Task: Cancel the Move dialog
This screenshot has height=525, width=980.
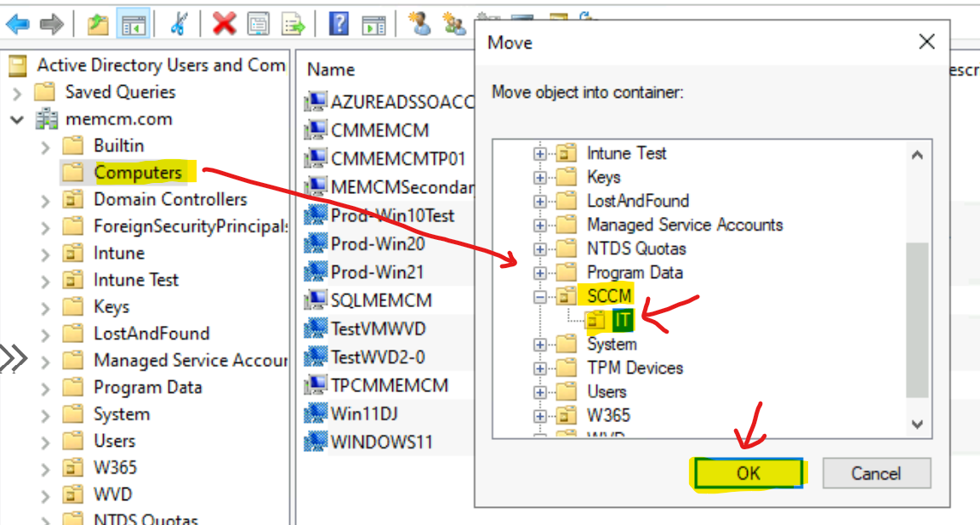Action: point(876,473)
